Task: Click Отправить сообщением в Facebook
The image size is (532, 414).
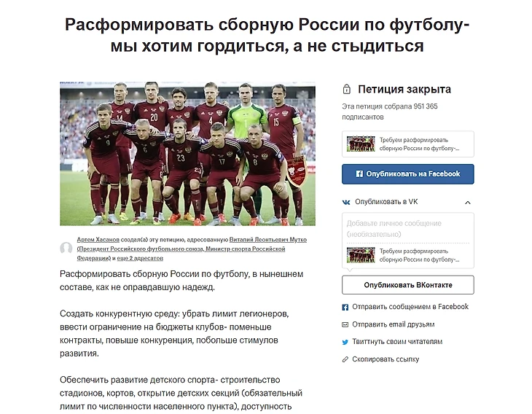Action: tap(410, 307)
